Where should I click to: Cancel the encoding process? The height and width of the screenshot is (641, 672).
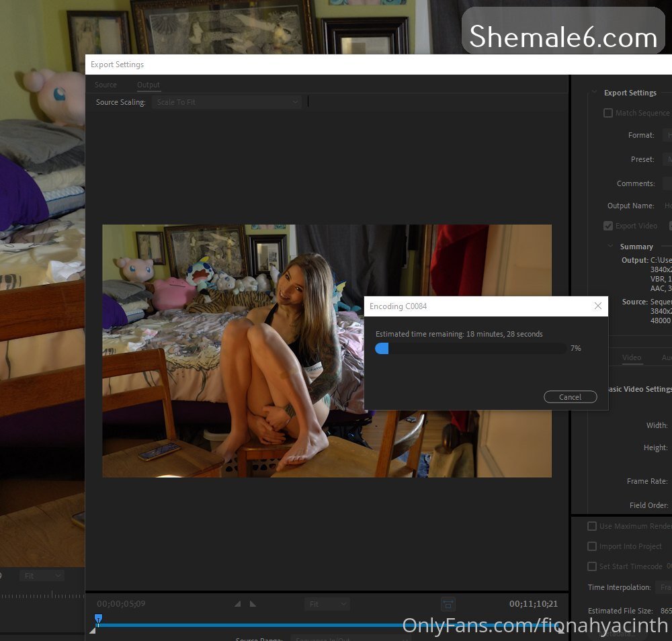(x=570, y=397)
